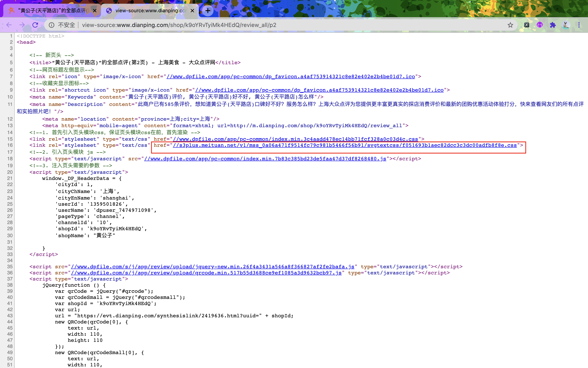Close the view-source:www.dianping.com tab
This screenshot has width=588, height=368.
[x=192, y=10]
